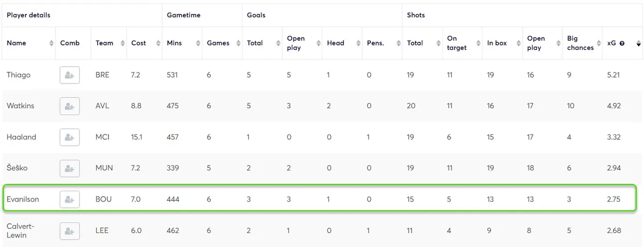The height and width of the screenshot is (247, 644).
Task: Add Evanilson to the comparison
Action: pyautogui.click(x=69, y=199)
